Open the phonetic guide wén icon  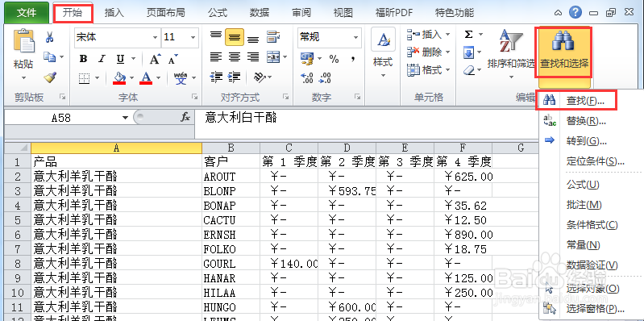click(181, 77)
